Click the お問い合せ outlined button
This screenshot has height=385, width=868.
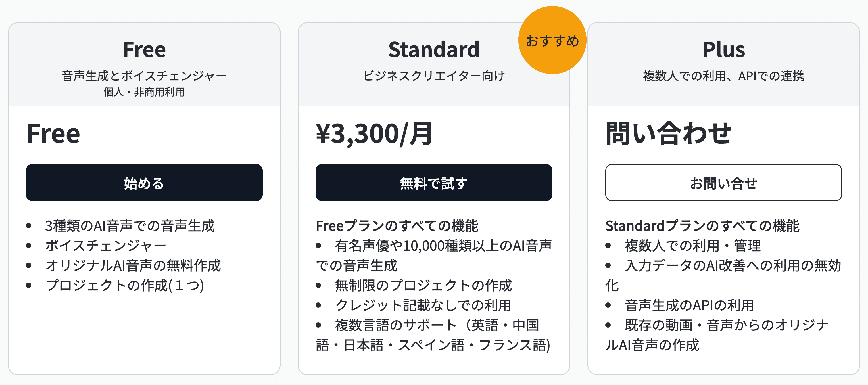(x=723, y=183)
